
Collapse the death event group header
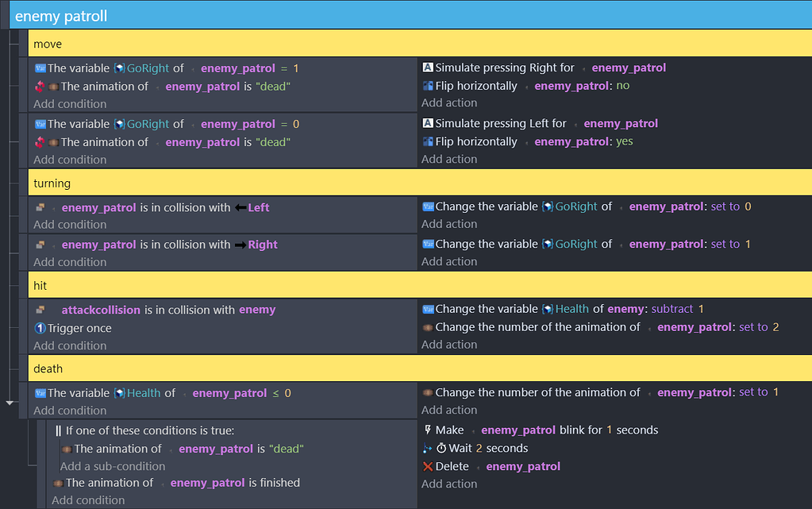pos(238,368)
